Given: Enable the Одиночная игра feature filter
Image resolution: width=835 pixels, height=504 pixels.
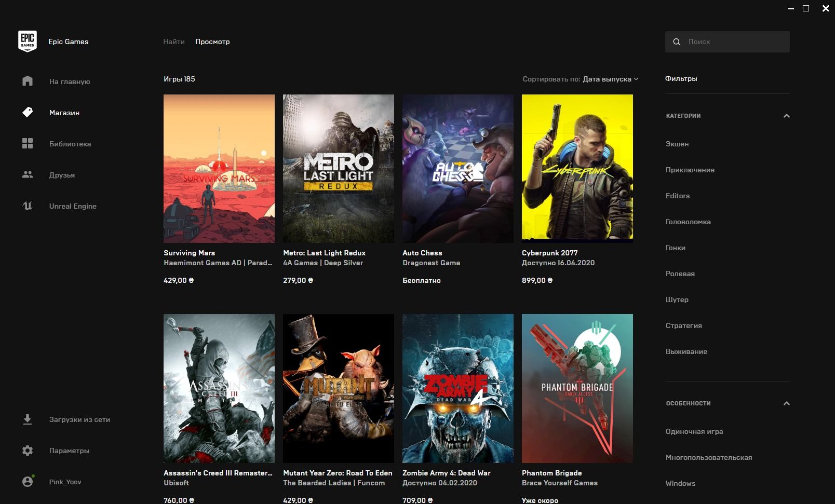Looking at the screenshot, I should click(695, 431).
